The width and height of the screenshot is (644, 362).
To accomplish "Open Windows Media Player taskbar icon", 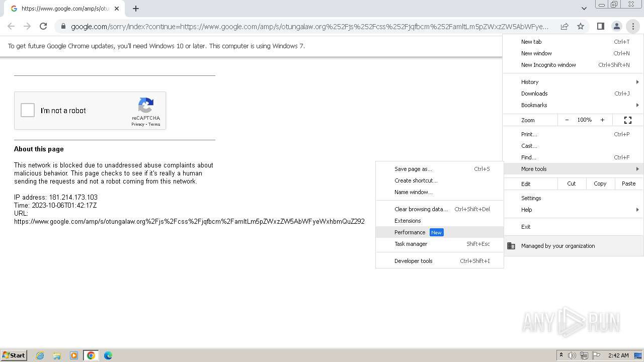I will coord(74,355).
